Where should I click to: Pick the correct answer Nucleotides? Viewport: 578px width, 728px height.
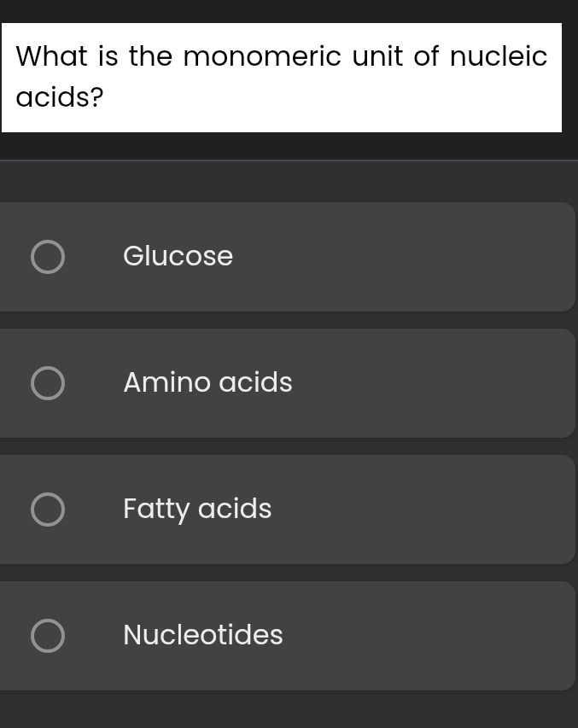coord(202,635)
